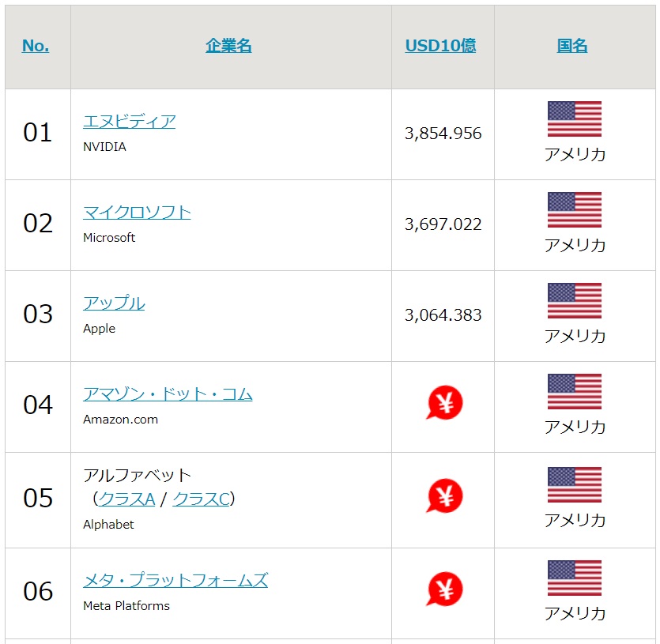The image size is (660, 644).
Task: Click the yen icon in Meta Platforms row
Action: [444, 589]
